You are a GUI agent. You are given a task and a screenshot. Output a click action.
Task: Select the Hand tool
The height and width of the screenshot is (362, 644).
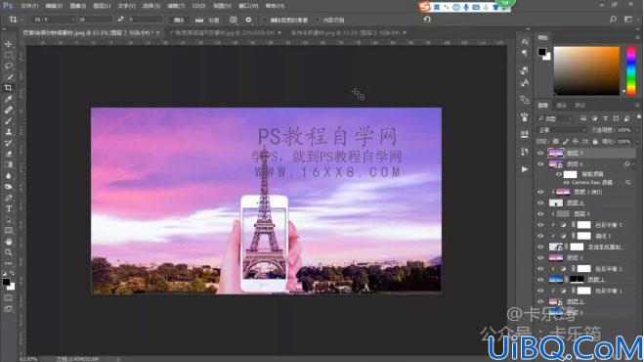[8, 242]
